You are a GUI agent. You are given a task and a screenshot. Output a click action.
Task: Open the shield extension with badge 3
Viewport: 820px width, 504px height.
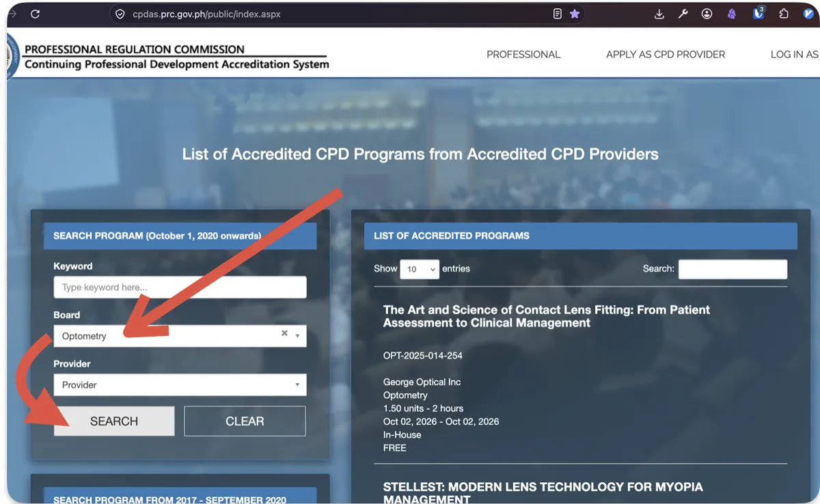click(x=758, y=13)
